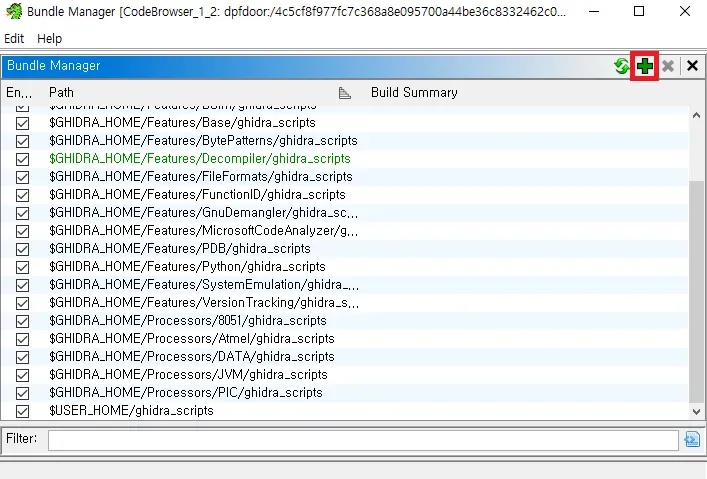707x479 pixels.
Task: Select the MicrosoftCodeAnalyzer path row text
Action: pyautogui.click(x=203, y=231)
